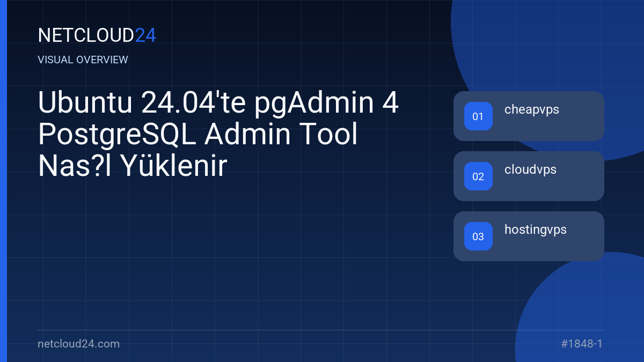Screen dimensions: 644x362
Task: Click the VISUAL OVERVIEW label
Action: point(83,60)
